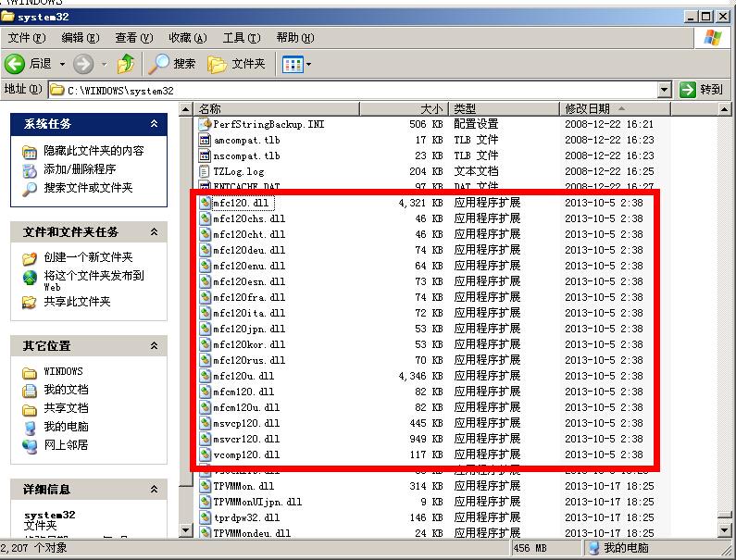Viewport: 736px width, 560px height.
Task: Select the file vcomp120.dll
Action: pos(246,454)
